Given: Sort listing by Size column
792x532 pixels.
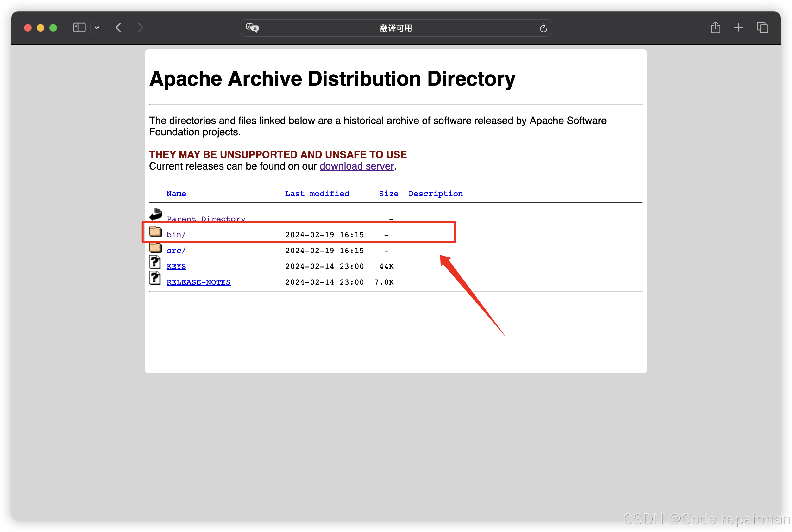Looking at the screenshot, I should pos(388,194).
